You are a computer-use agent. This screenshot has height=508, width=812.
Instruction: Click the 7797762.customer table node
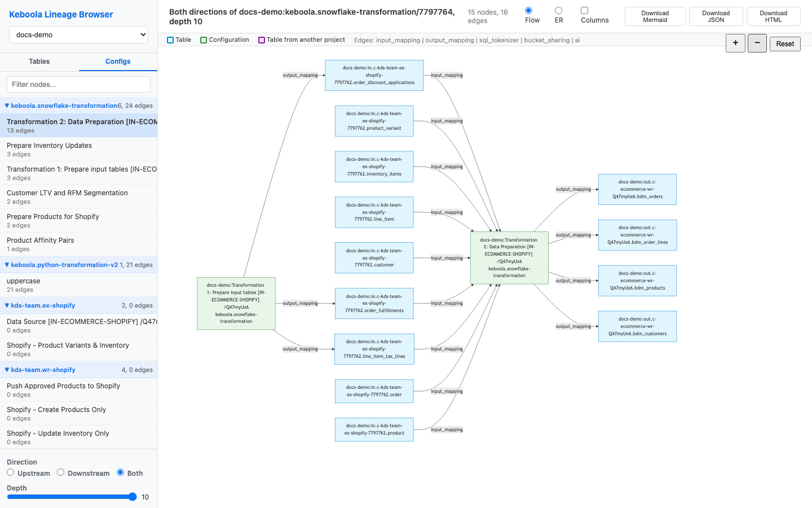pyautogui.click(x=374, y=258)
